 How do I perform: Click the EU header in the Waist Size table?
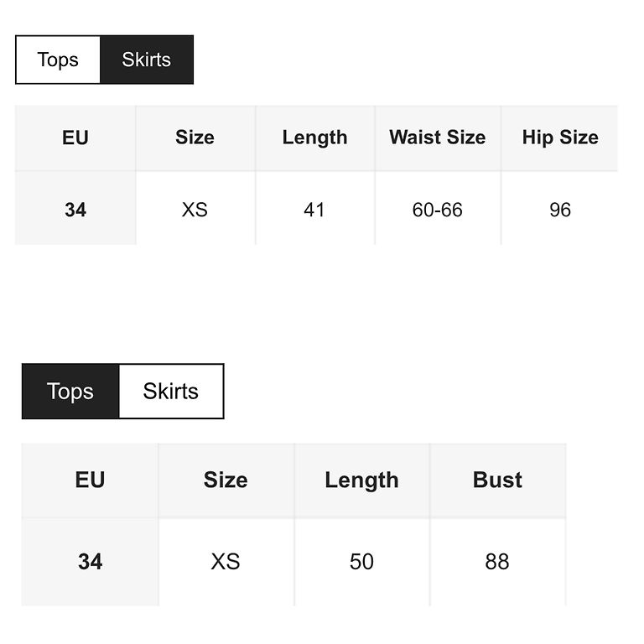coord(75,138)
